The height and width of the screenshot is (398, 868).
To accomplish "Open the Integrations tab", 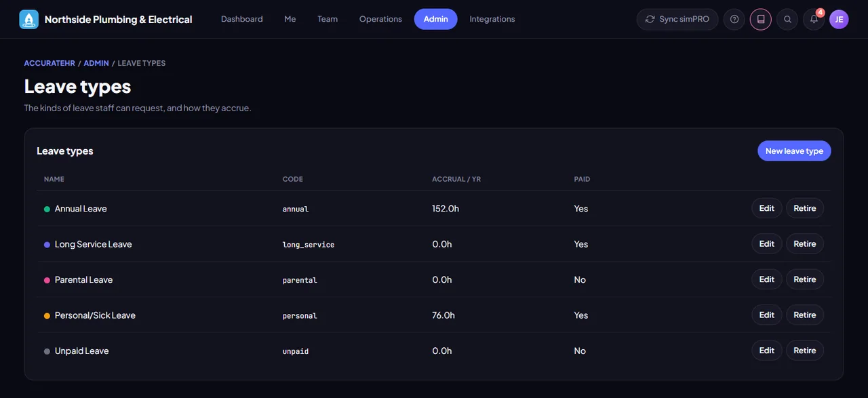I will click(492, 19).
